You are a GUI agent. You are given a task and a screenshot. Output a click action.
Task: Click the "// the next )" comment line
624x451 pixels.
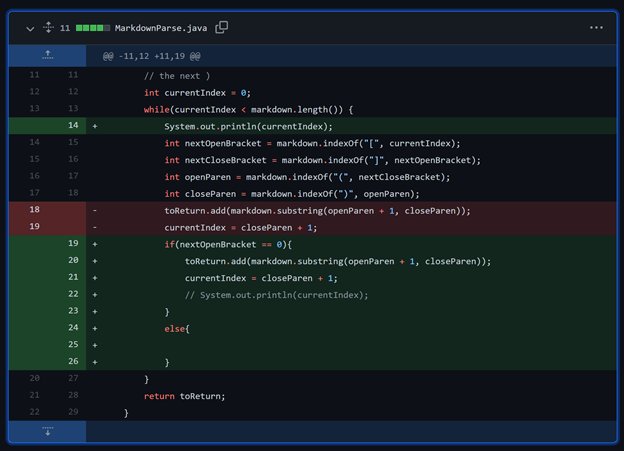(x=177, y=76)
